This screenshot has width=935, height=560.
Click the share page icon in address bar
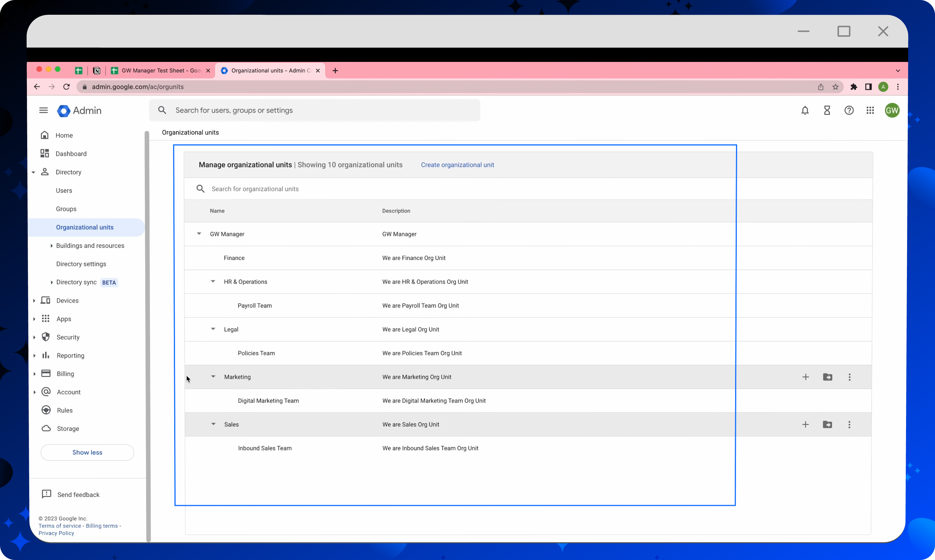(821, 87)
